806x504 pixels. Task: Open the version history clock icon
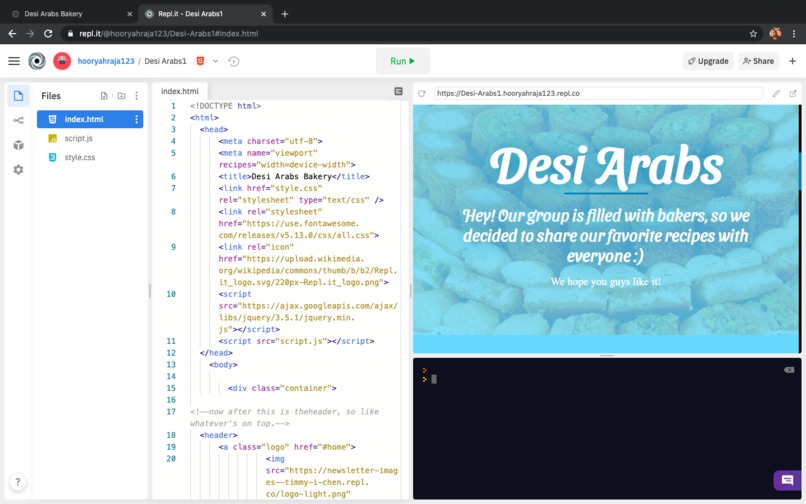(x=234, y=62)
